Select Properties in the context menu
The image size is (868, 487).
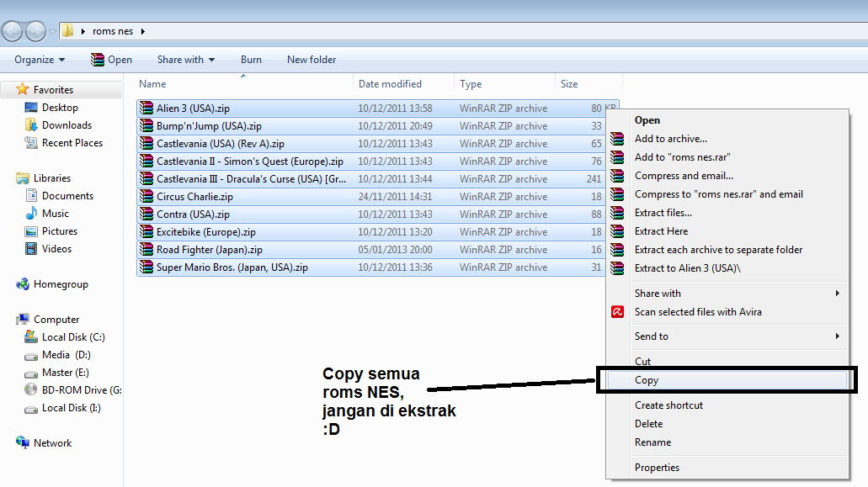click(x=657, y=468)
